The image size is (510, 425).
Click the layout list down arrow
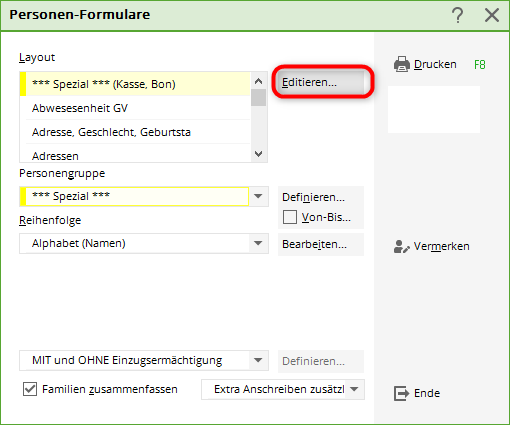click(x=258, y=154)
